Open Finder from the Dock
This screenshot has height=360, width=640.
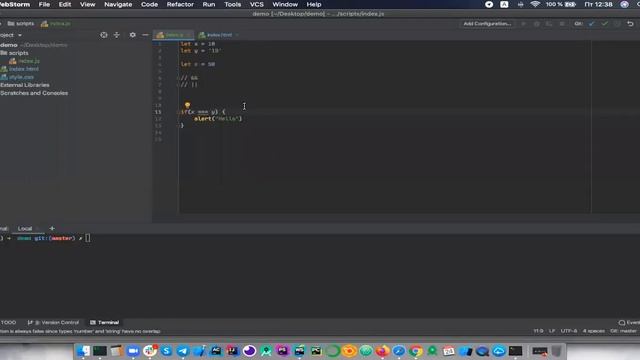point(83,351)
